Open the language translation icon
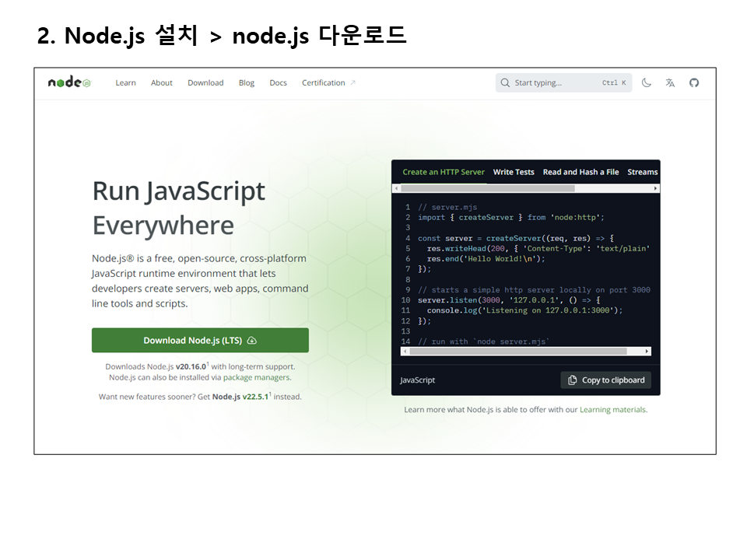The height and width of the screenshot is (560, 747). (670, 83)
